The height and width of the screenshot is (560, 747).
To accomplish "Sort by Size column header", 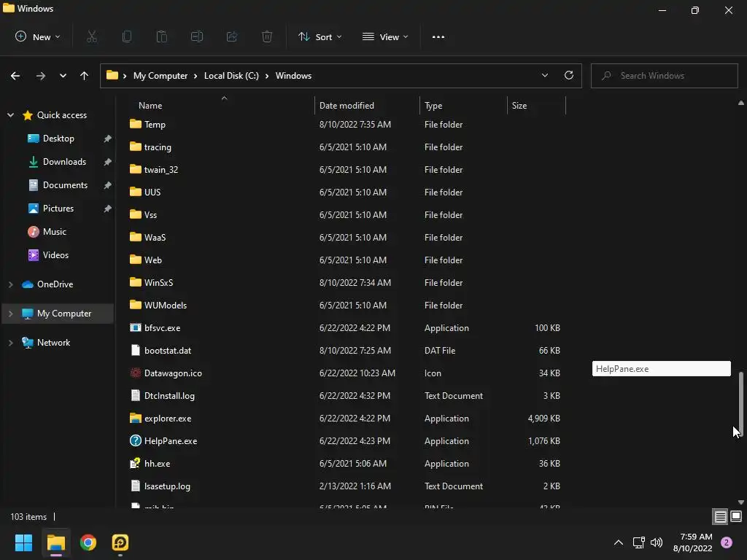I will click(519, 106).
